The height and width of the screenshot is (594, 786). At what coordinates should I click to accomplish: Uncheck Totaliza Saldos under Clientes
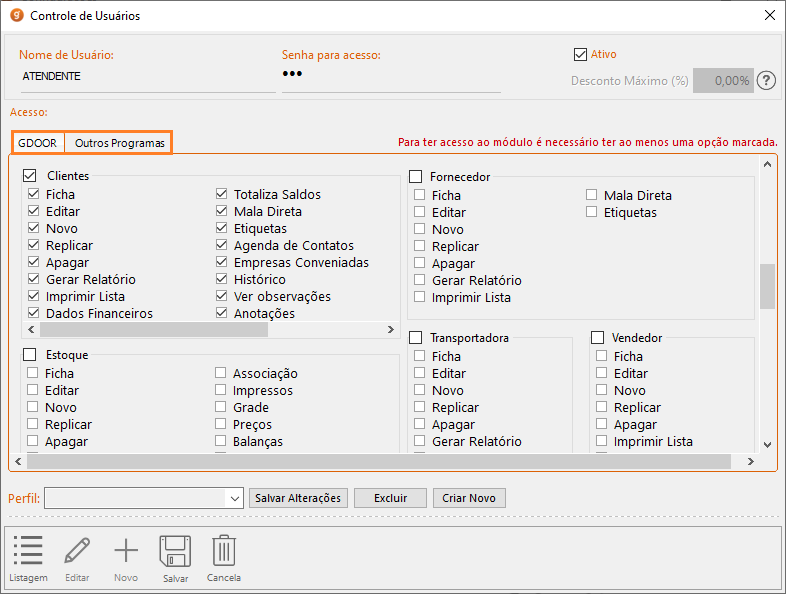[222, 193]
